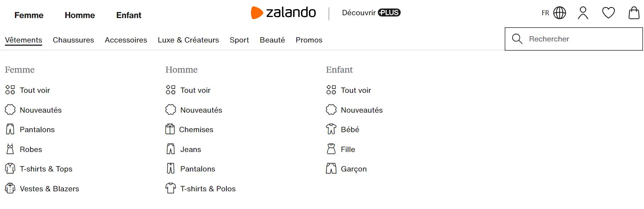The width and height of the screenshot is (644, 209).
Task: Select Nouveautés under Femme
Action: point(40,110)
